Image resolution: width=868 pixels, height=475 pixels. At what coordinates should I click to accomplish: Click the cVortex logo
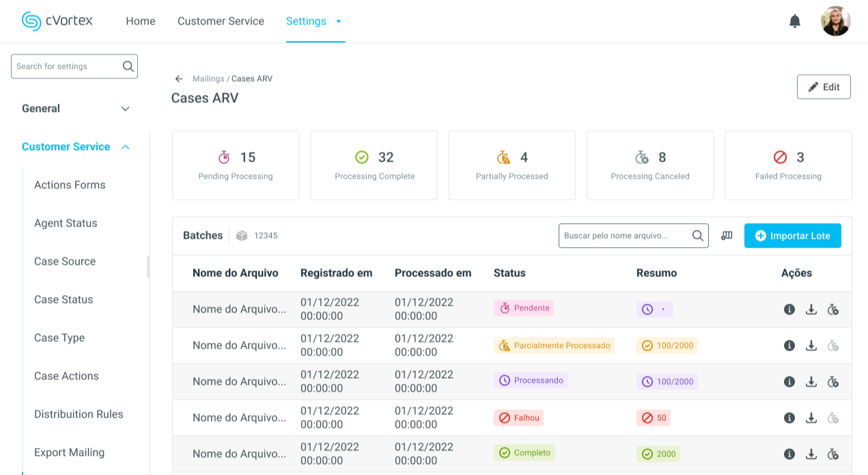tap(57, 21)
